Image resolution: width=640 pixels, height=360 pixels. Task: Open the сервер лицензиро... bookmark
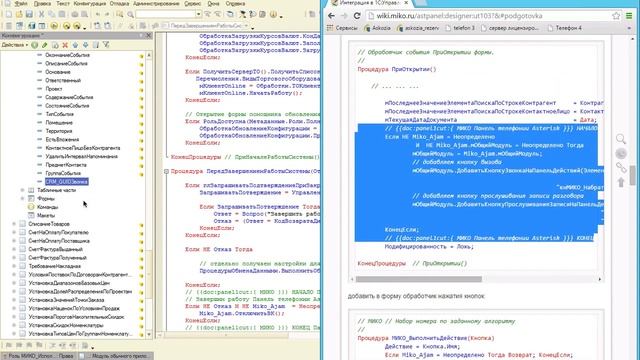coord(510,28)
